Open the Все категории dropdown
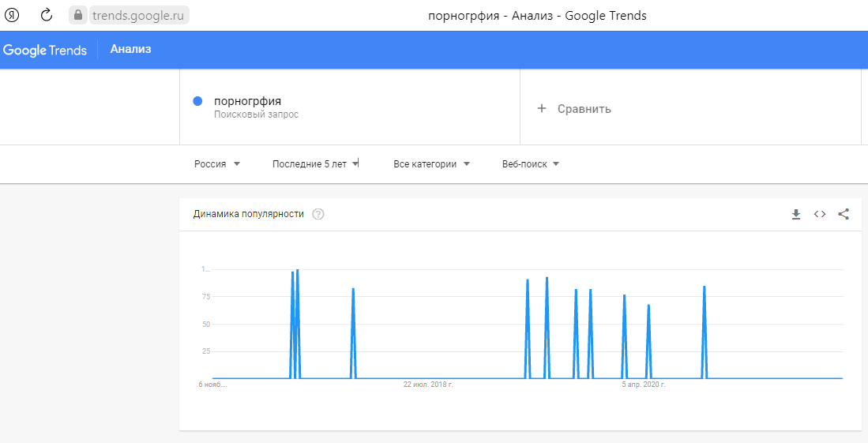This screenshot has width=868, height=443. tap(432, 164)
